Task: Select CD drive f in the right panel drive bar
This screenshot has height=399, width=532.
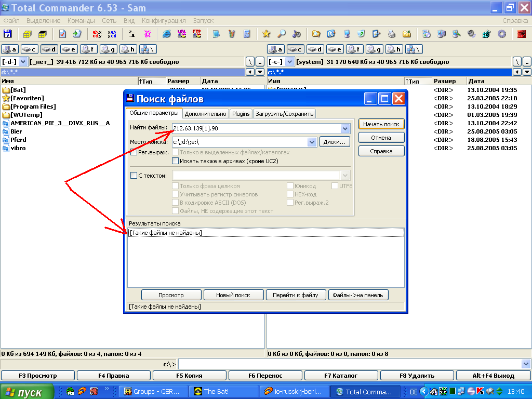Action: coord(354,49)
